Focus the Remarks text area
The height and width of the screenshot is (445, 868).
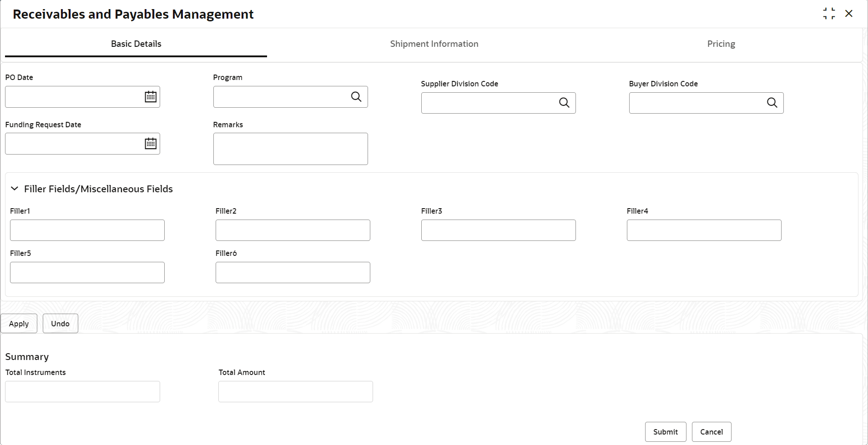290,149
